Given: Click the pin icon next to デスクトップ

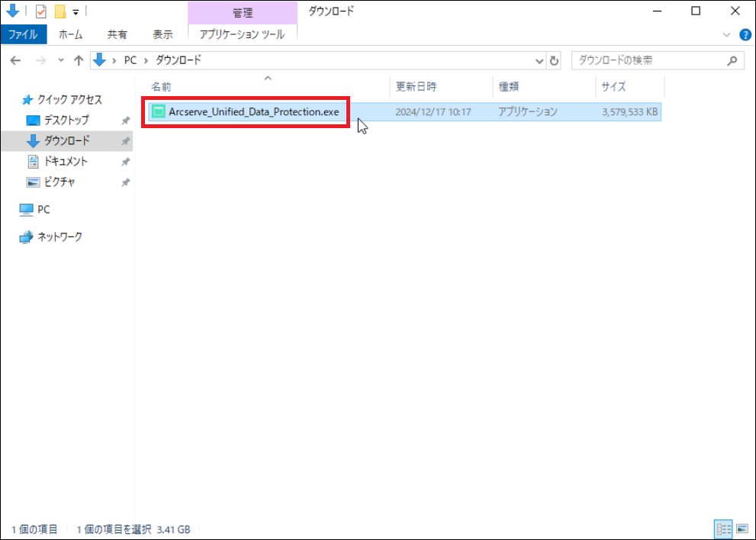Looking at the screenshot, I should 125,121.
